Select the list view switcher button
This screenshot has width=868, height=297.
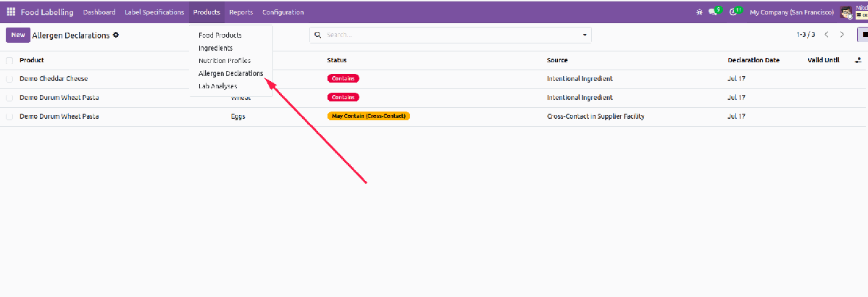(863, 35)
